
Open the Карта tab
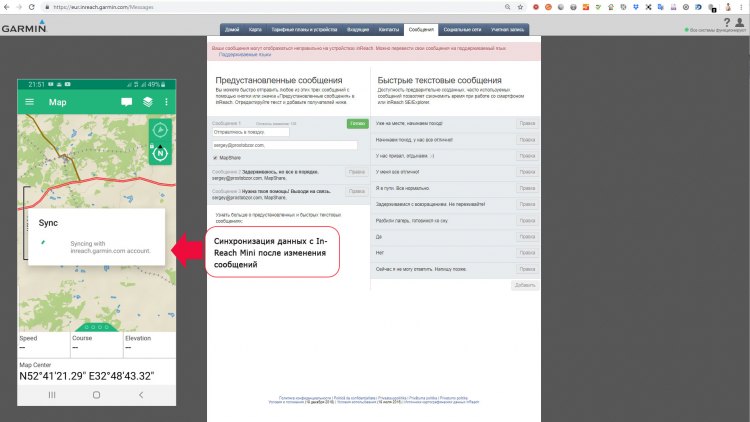coord(255,30)
